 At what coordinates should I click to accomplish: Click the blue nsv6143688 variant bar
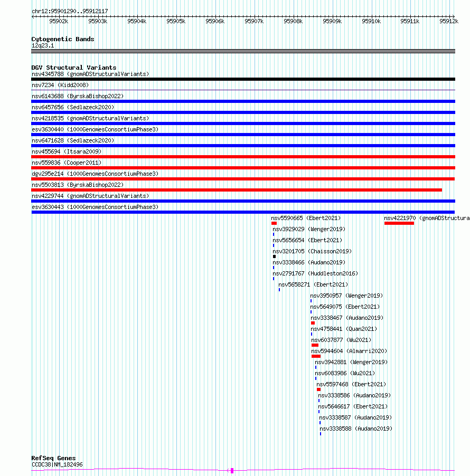click(x=243, y=101)
